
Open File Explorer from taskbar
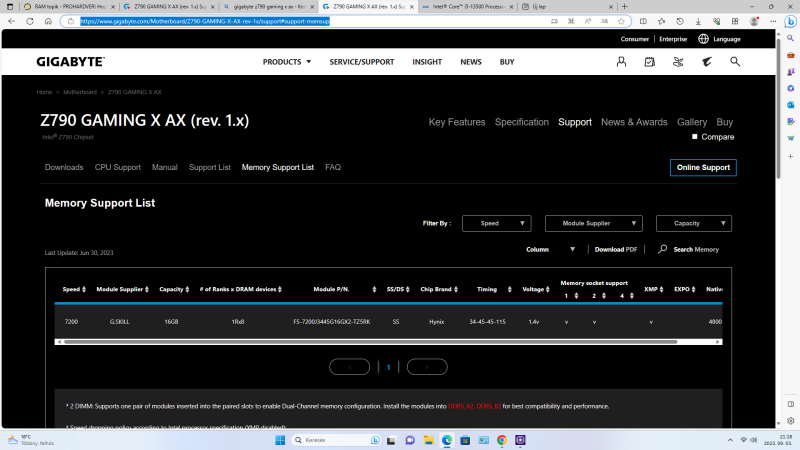pos(429,440)
